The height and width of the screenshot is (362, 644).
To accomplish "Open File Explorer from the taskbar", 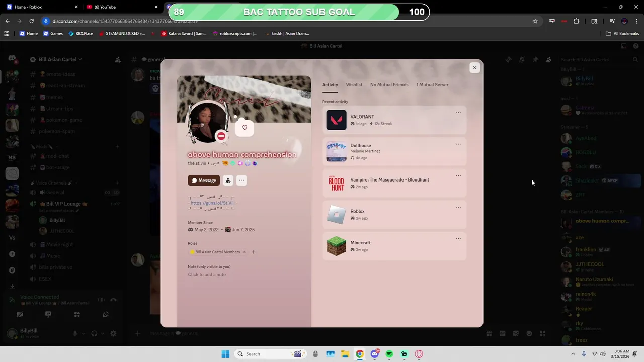I will 345,354.
